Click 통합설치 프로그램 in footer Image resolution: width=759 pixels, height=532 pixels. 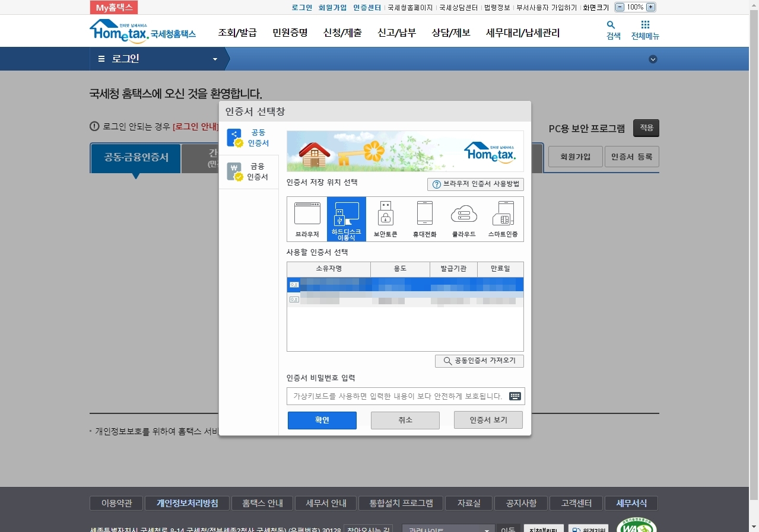point(401,504)
